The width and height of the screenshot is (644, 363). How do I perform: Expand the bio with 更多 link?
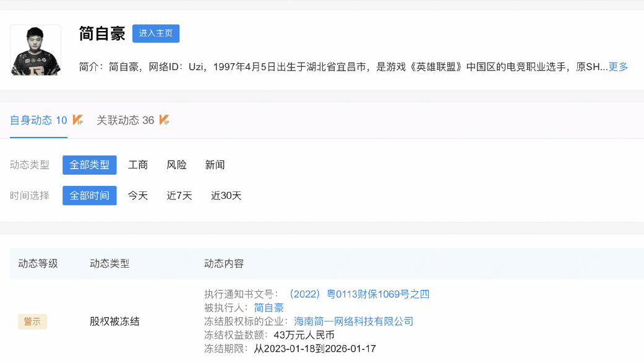click(x=618, y=67)
